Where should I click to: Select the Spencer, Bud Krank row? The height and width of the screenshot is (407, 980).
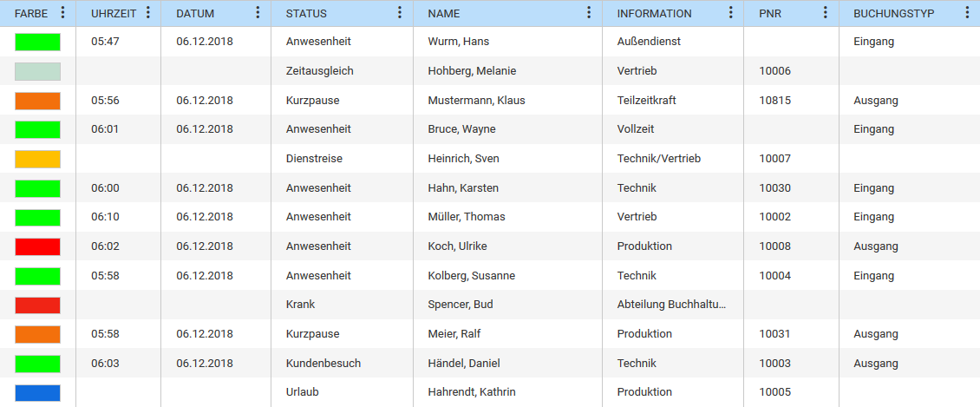[x=490, y=305]
